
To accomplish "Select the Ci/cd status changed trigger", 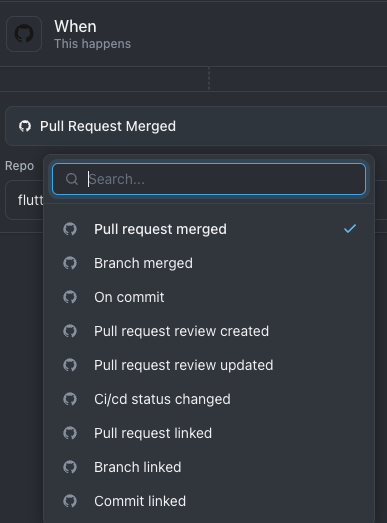I will (x=209, y=399).
